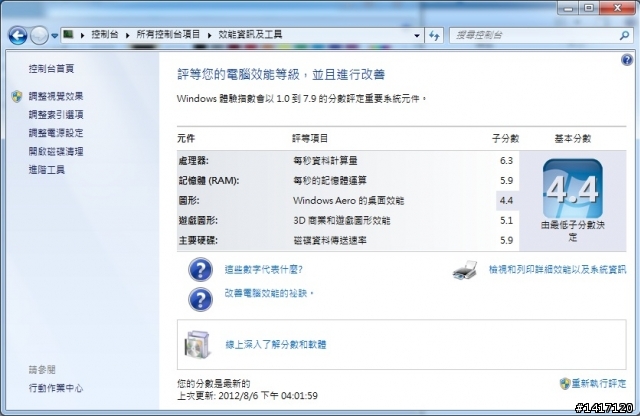Click the Control Panel icon in address bar
Screen dimensions: 640x416
coord(69,34)
